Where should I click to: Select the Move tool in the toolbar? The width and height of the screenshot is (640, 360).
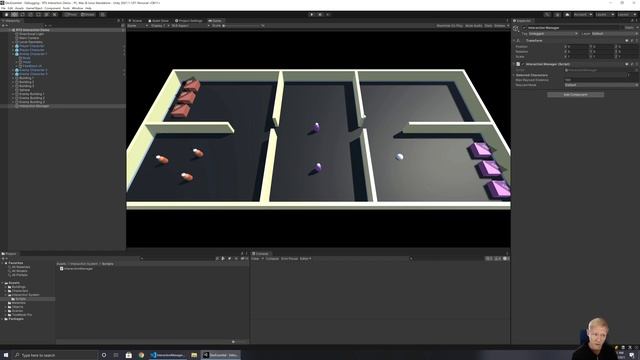point(14,14)
